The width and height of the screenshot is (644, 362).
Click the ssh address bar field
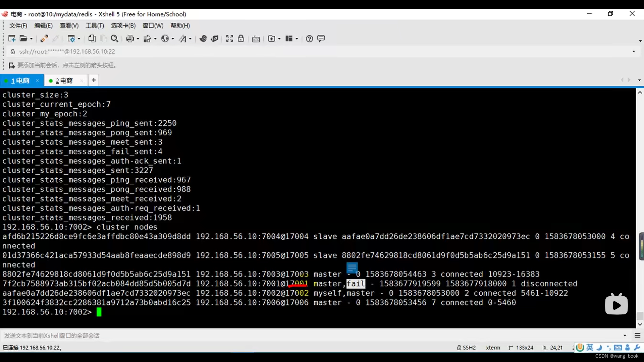click(x=322, y=51)
